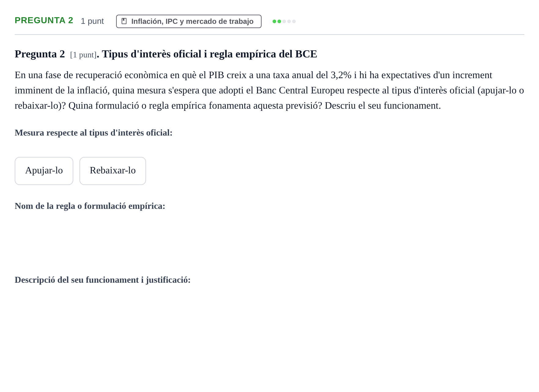Click the last grey difficulty dot
The width and height of the screenshot is (539, 392).
[x=294, y=21]
